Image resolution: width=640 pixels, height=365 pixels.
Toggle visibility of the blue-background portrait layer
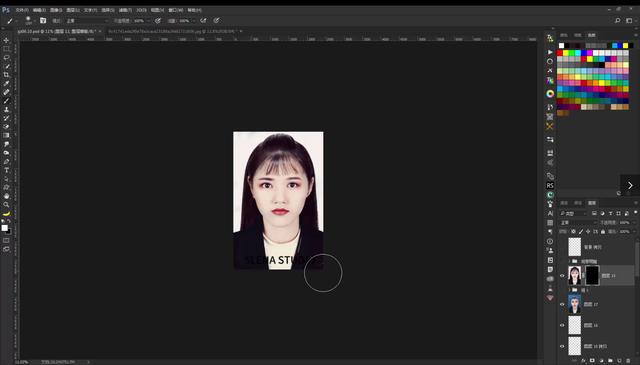point(562,304)
